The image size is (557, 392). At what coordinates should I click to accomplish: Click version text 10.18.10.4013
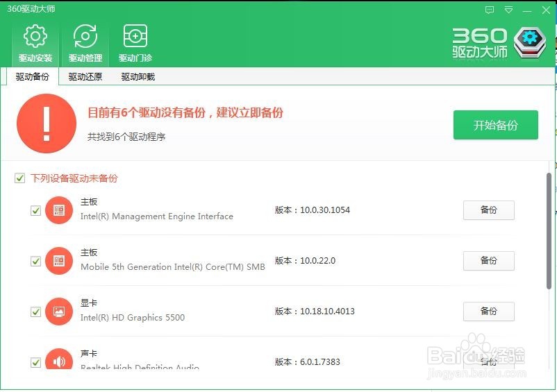coord(327,312)
